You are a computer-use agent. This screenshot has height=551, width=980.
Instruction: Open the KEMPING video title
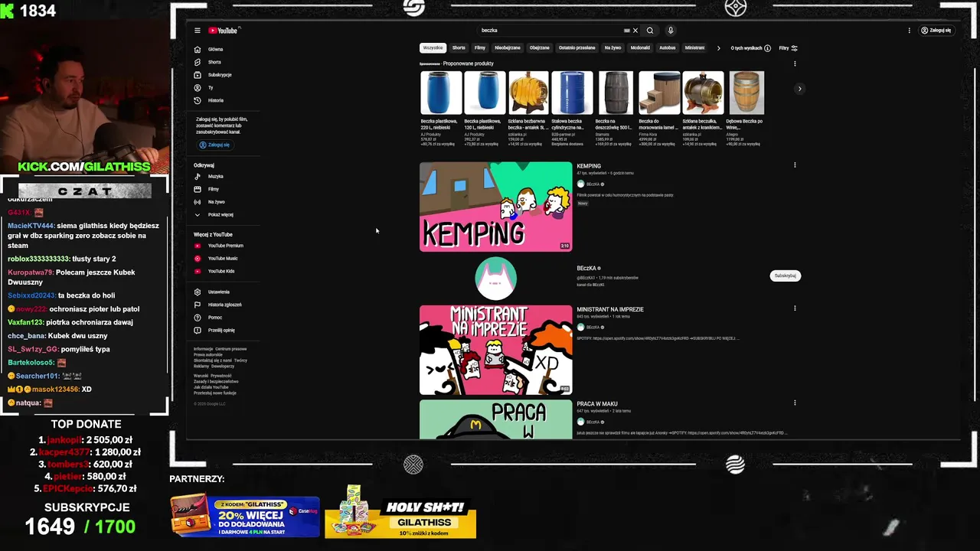pos(589,166)
